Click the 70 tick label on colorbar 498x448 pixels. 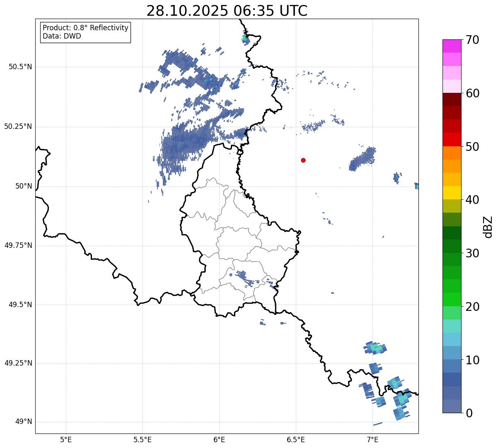[x=472, y=40]
